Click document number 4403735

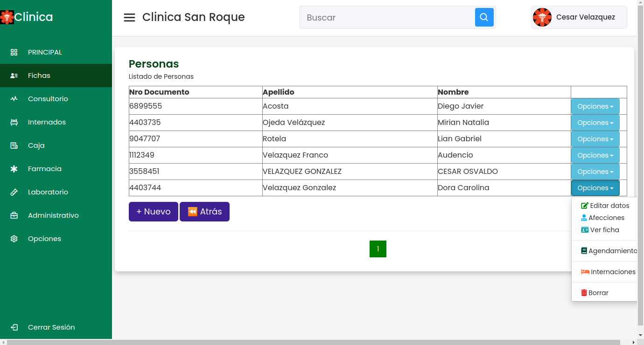pos(145,123)
